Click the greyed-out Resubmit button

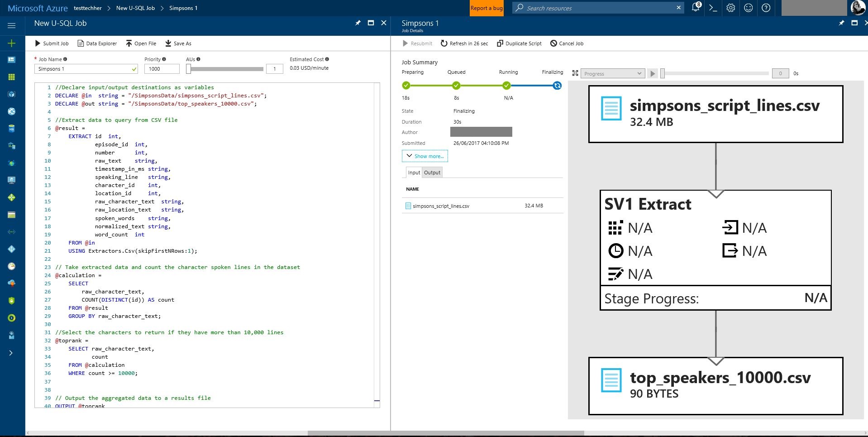[x=417, y=43]
